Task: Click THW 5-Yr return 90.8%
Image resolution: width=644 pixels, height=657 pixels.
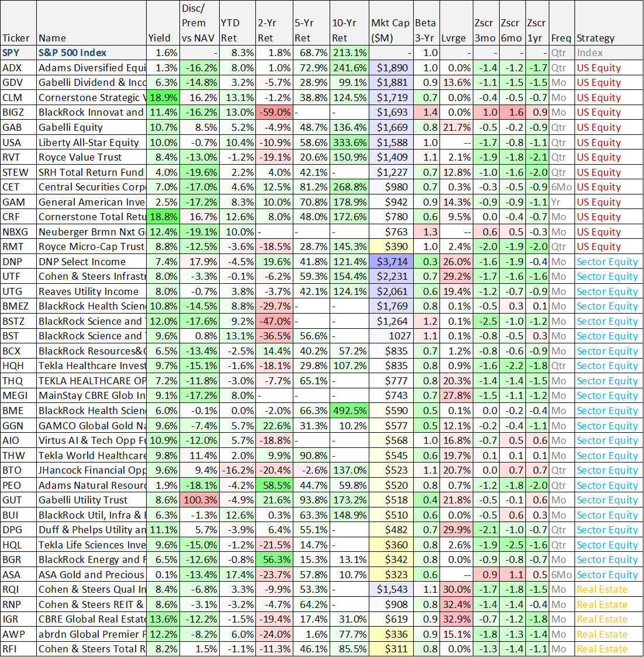Action: point(311,456)
